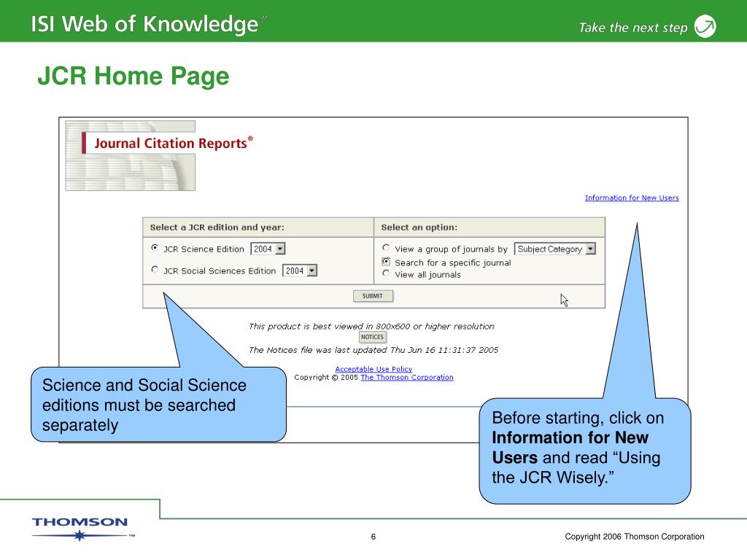Open the Acceptable Use Policy link
The height and width of the screenshot is (560, 747).
(x=373, y=369)
